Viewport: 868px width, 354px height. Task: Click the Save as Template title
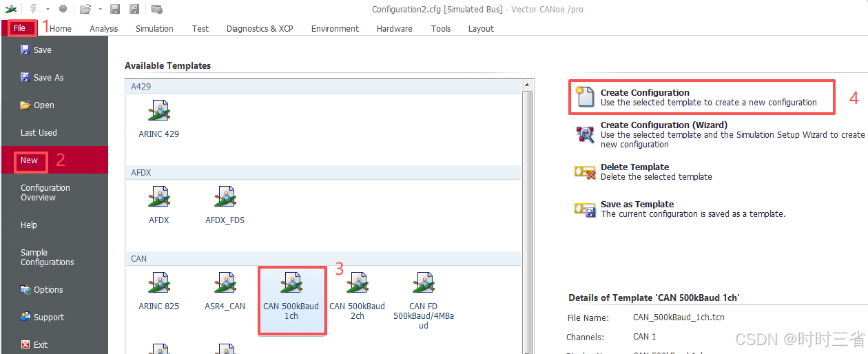tap(637, 204)
